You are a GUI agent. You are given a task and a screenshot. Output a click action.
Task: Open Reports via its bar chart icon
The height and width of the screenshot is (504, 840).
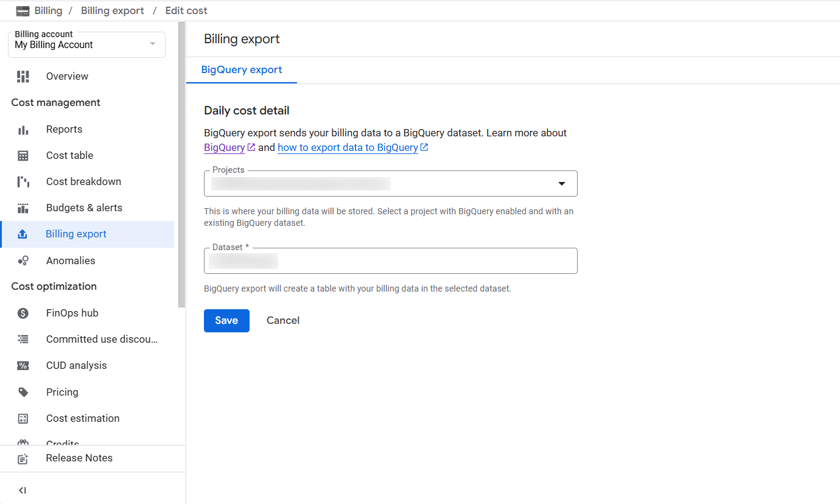pyautogui.click(x=23, y=130)
